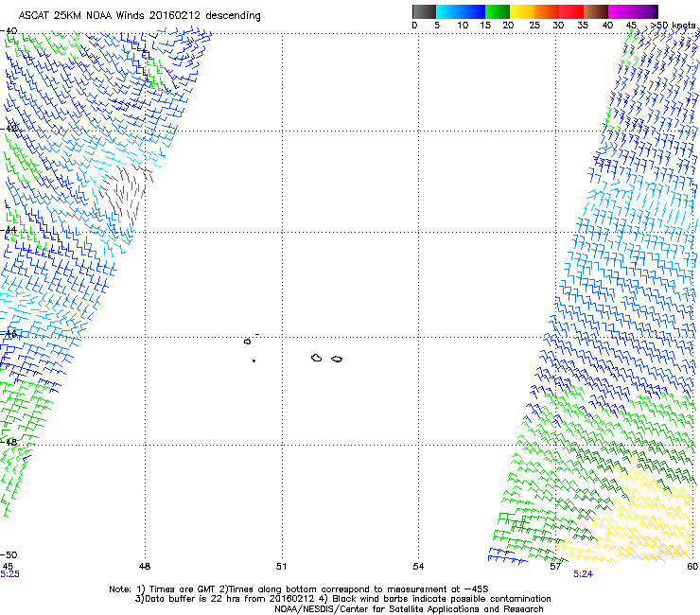Click the yellow 20-25 knots legend color
700x615 pixels.
tap(522, 11)
